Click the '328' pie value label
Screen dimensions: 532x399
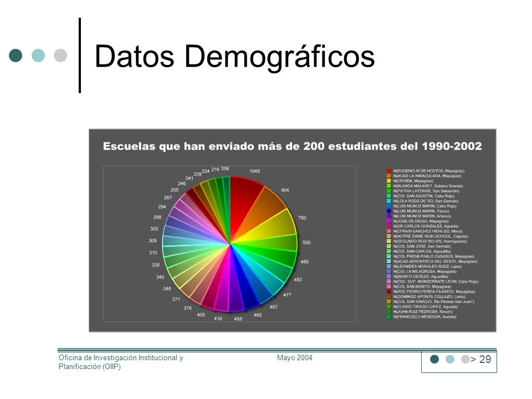155,265
